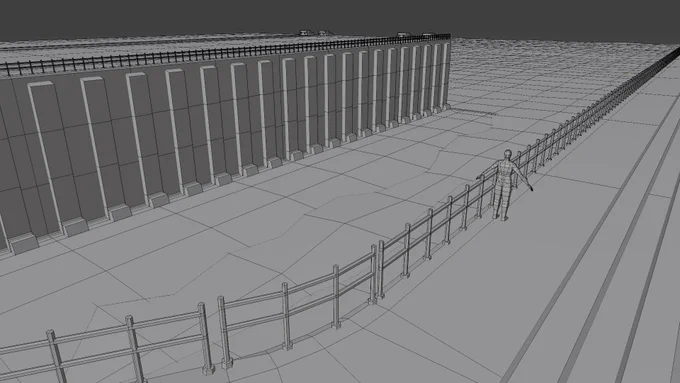
Task: Select the human figure mesh by the fence
Action: [x=504, y=184]
